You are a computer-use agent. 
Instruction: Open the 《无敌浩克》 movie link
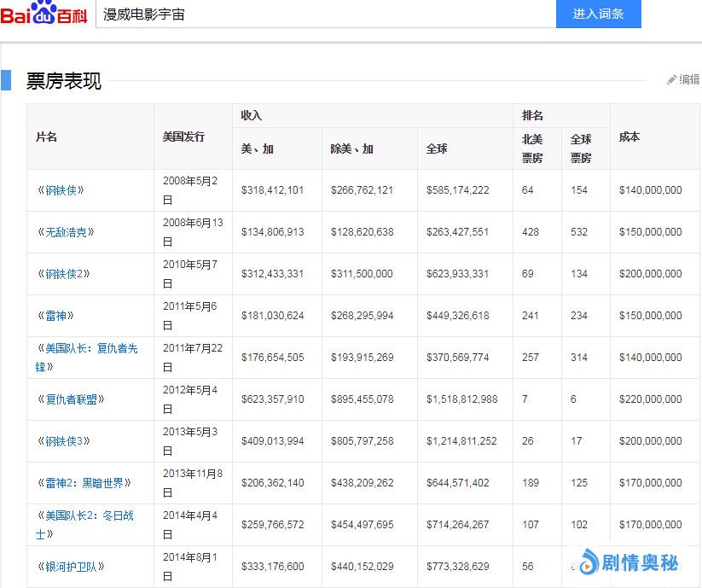[66, 232]
